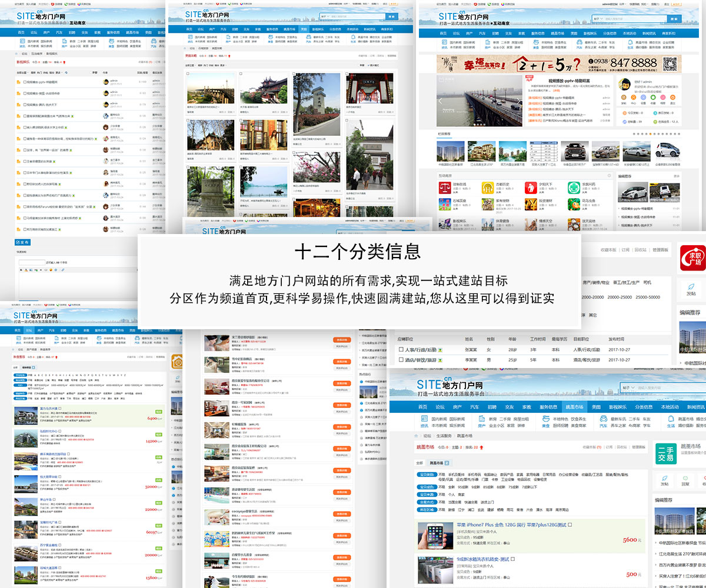706x588 pixels.
Task: Select checkbox next to iPhone7 Plus listing
Action: click(x=570, y=524)
